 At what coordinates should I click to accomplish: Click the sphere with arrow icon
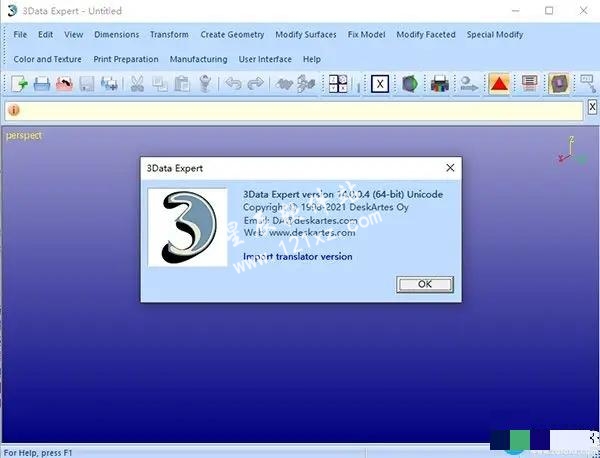pos(470,83)
